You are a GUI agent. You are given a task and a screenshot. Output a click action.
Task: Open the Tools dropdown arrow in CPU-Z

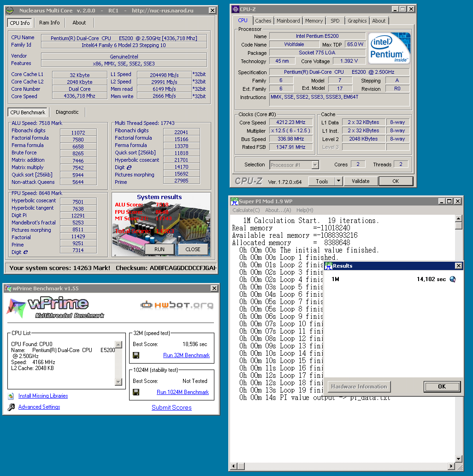point(339,181)
